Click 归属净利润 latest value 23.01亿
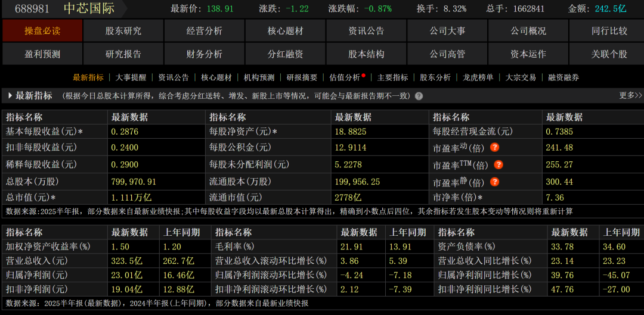Image resolution: width=644 pixels, height=315 pixels. [x=127, y=275]
